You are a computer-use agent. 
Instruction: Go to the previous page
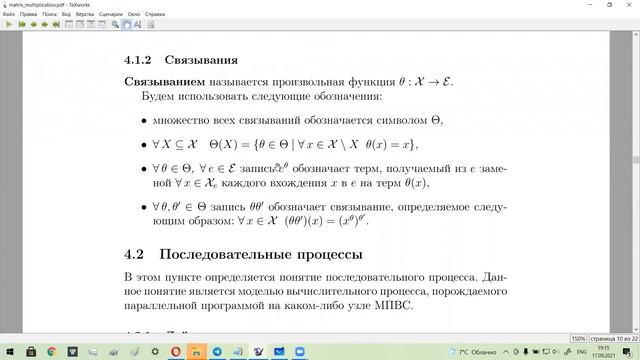pos(33,24)
